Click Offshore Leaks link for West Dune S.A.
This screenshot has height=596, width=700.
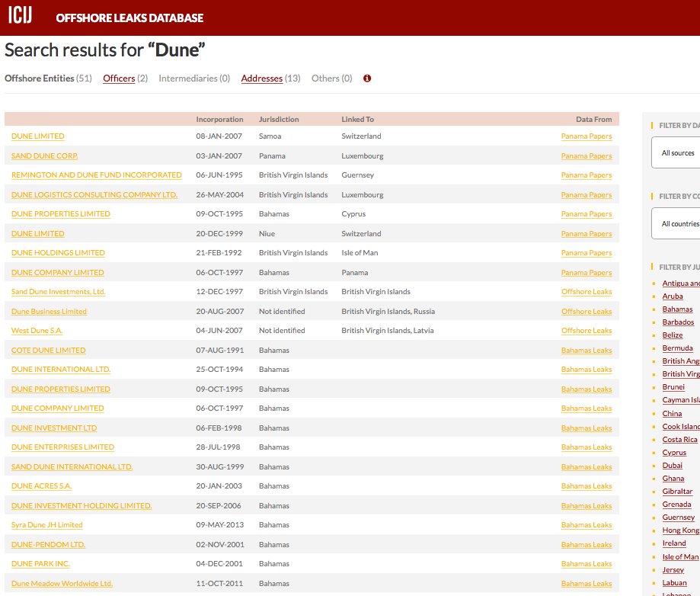587,331
